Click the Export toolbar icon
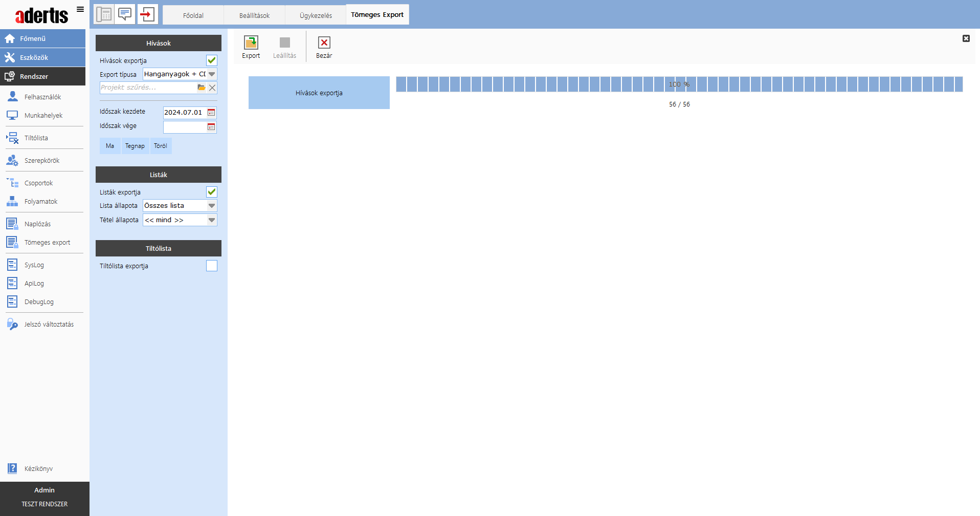The width and height of the screenshot is (980, 516). [x=251, y=43]
